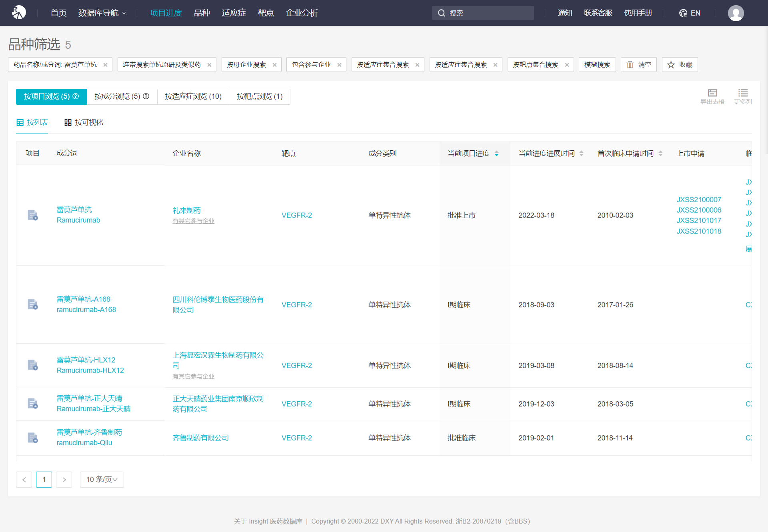Sort by 首次临床申请时间 column arrows
The height and width of the screenshot is (532, 768).
pyautogui.click(x=660, y=153)
